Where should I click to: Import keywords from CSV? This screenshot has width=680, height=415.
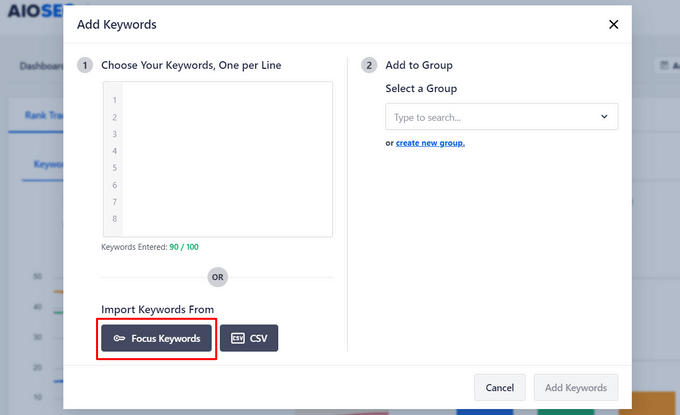249,339
